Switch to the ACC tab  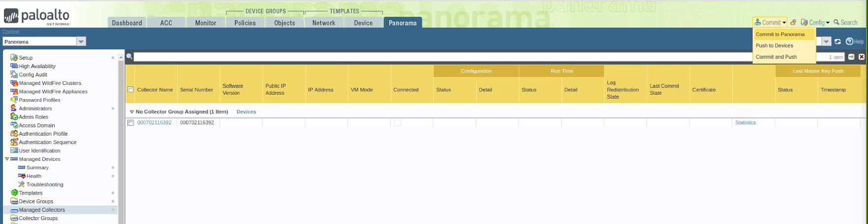(x=166, y=23)
